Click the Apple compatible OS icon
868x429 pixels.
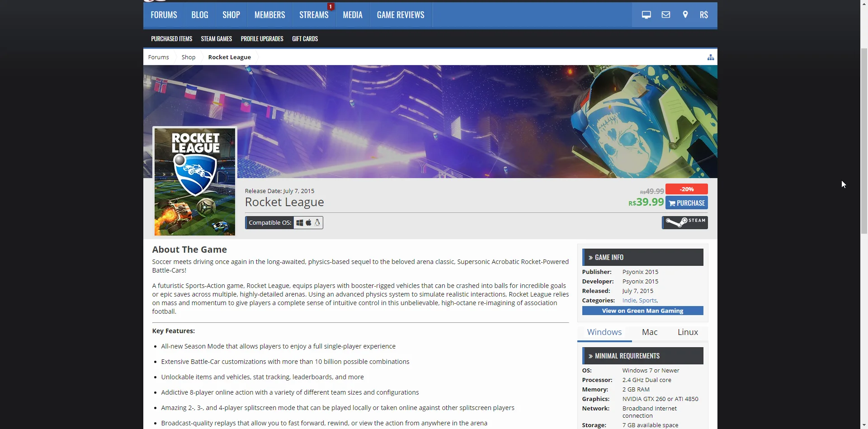pyautogui.click(x=309, y=222)
